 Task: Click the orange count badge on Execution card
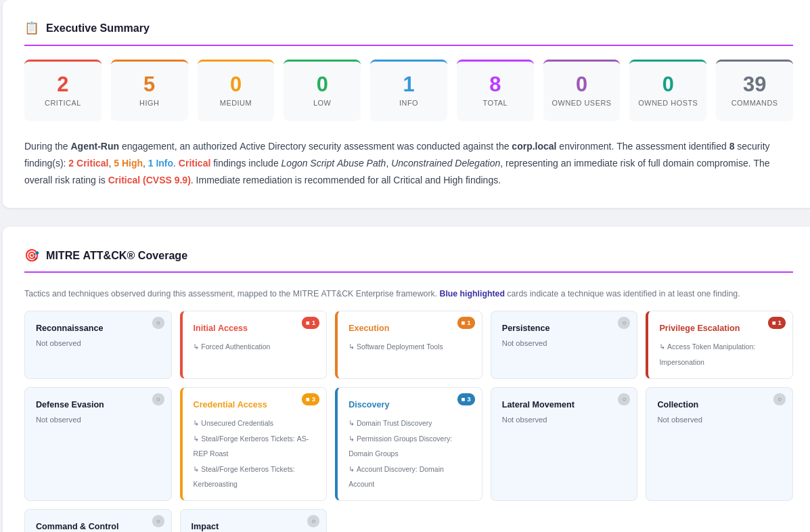[x=466, y=323]
